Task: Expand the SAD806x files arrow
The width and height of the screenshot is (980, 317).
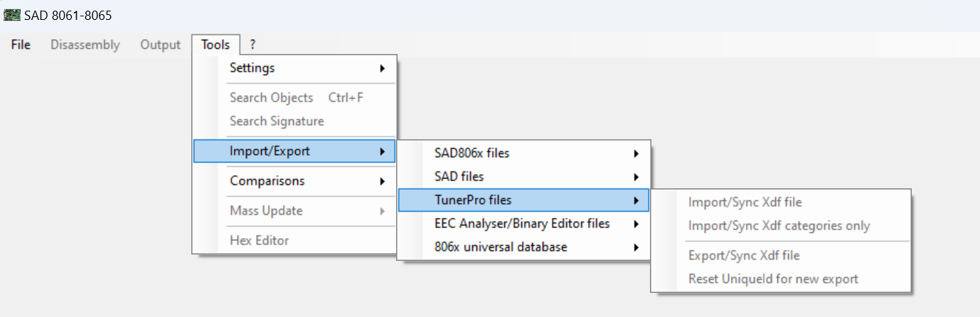Action: coord(636,153)
